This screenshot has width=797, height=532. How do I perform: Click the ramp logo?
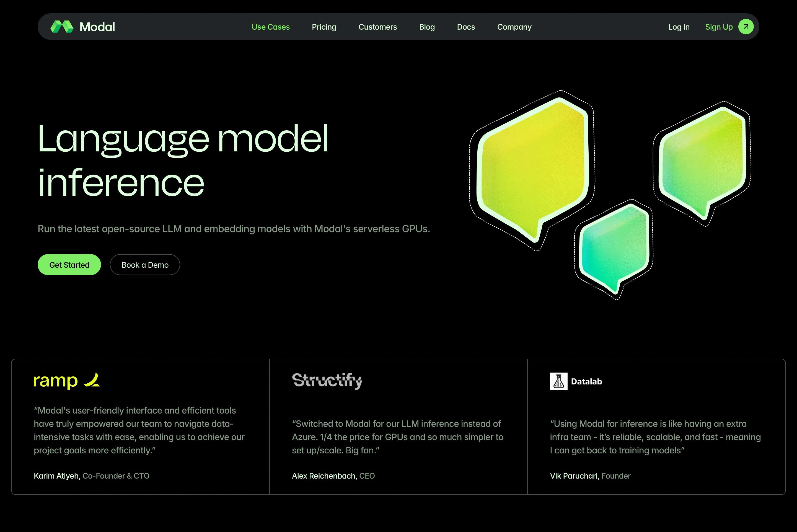point(66,381)
